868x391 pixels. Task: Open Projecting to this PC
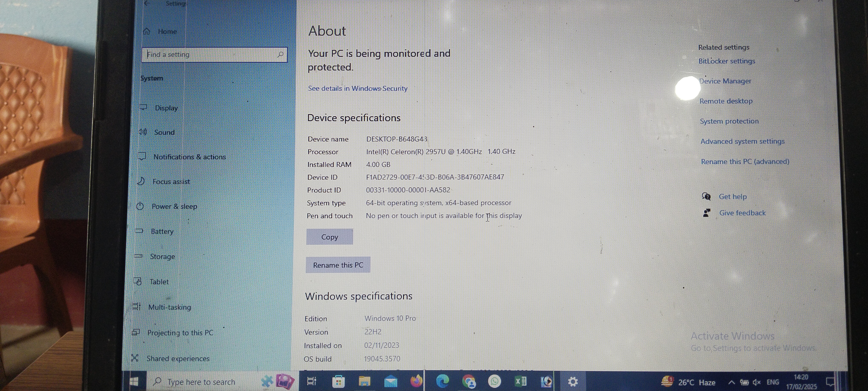pos(173,333)
